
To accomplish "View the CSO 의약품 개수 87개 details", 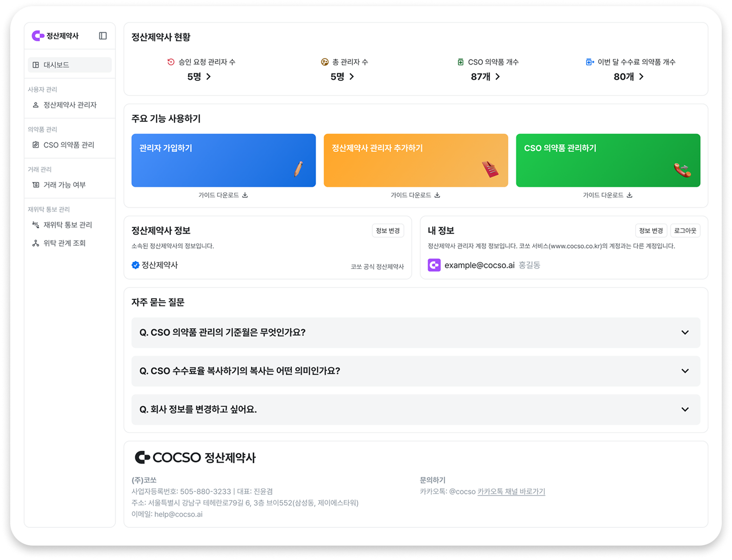I will (x=484, y=76).
